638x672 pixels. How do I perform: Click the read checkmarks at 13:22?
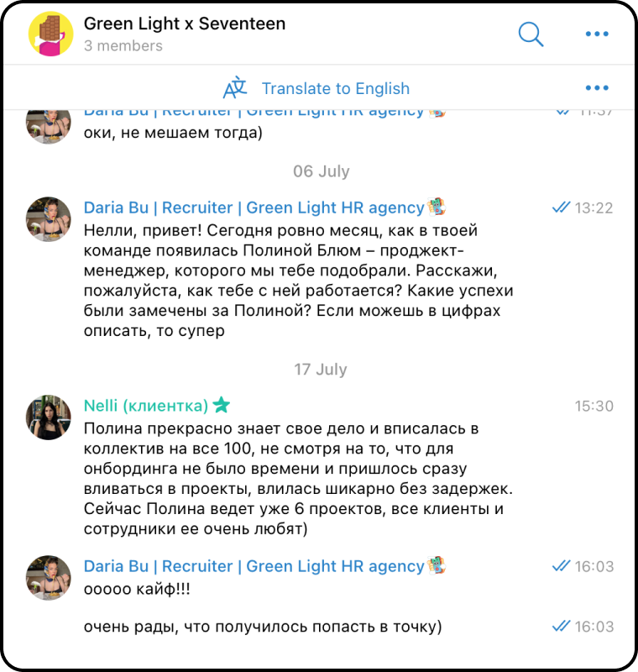coord(561,207)
